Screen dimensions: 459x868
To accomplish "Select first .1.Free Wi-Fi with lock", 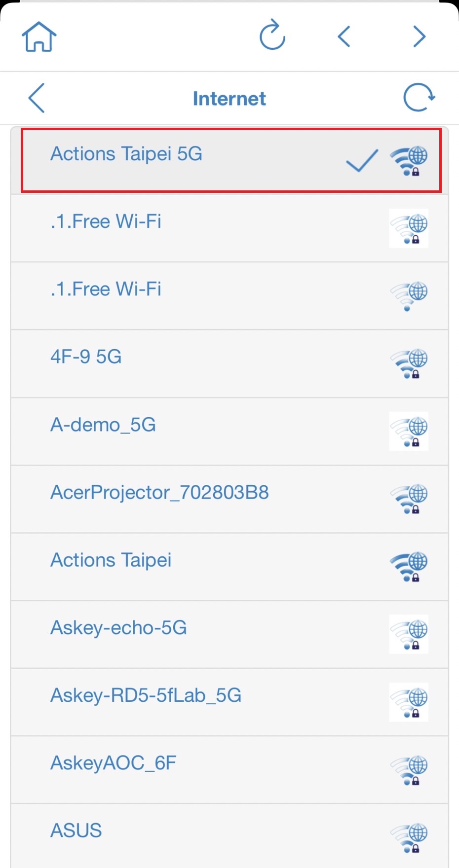I will click(x=106, y=221).
